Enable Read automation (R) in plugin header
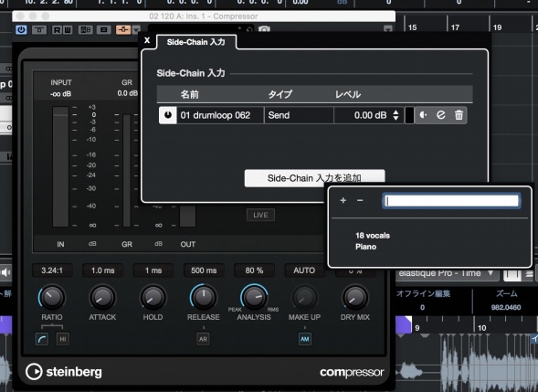Screen dimensions: 538x392 (x=57, y=30)
